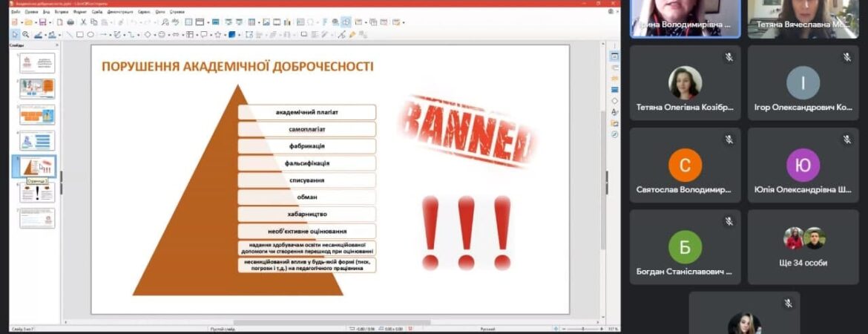Select Святослав Володимирович participant tile
This screenshot has width=868, height=334.
tap(685, 165)
